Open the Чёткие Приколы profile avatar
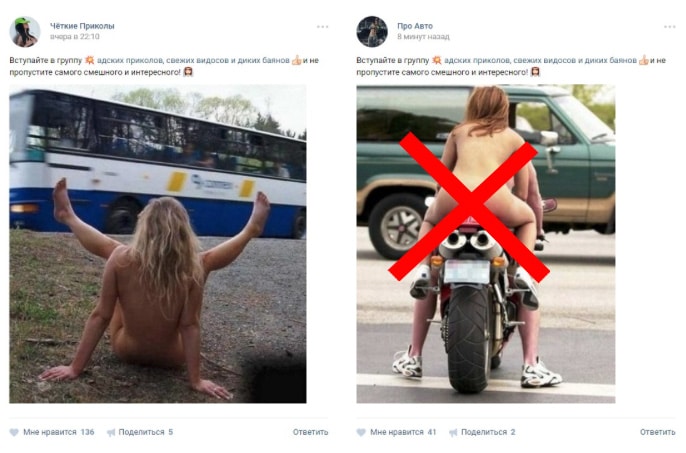Viewport: 686px width, 453px height. (25, 32)
